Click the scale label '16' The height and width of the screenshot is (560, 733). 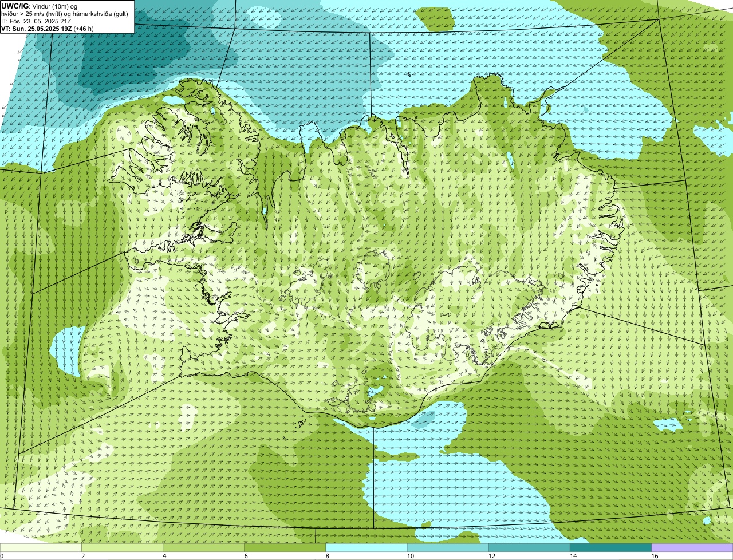pyautogui.click(x=654, y=556)
